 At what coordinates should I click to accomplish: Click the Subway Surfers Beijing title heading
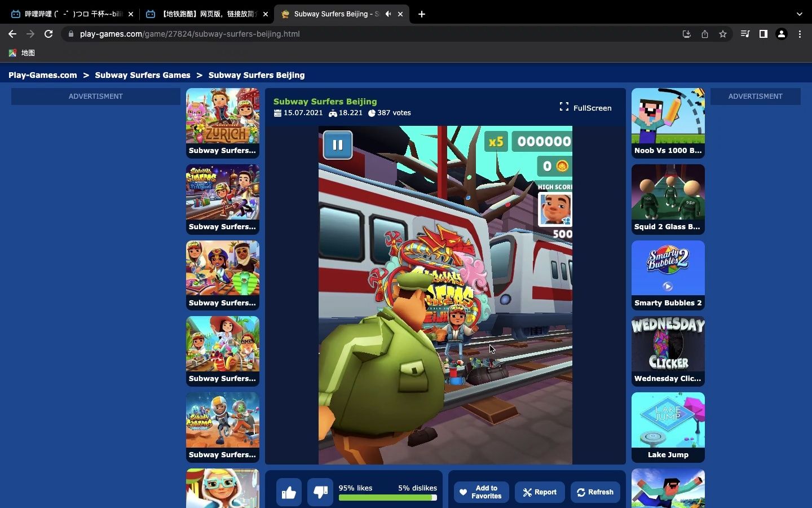[325, 102]
